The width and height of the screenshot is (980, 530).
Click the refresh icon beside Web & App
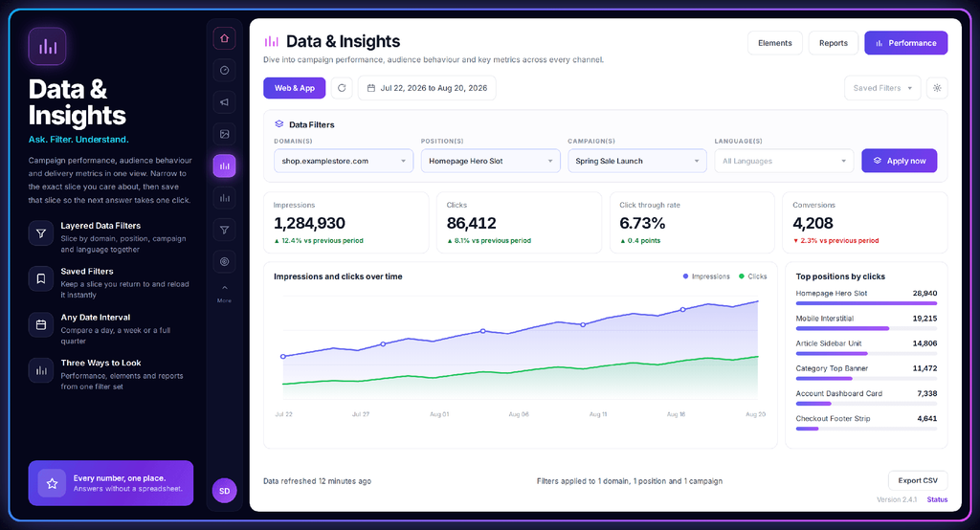[x=342, y=88]
